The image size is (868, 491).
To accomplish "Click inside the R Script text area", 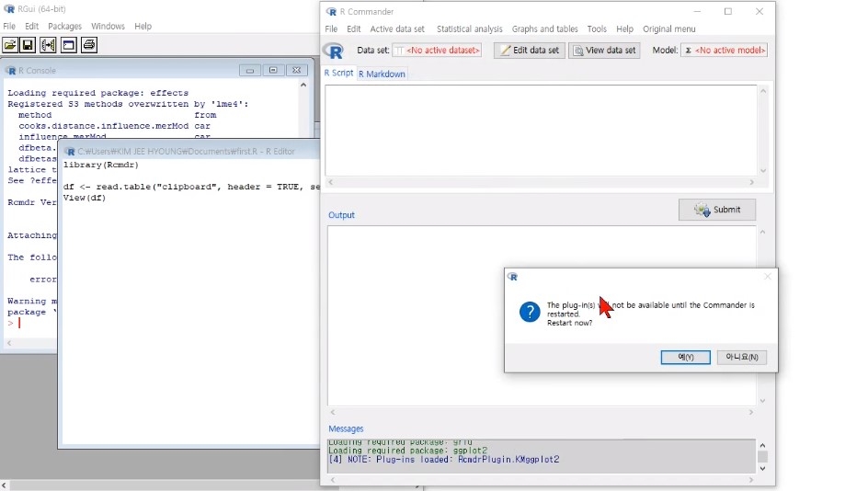I will pyautogui.click(x=541, y=131).
